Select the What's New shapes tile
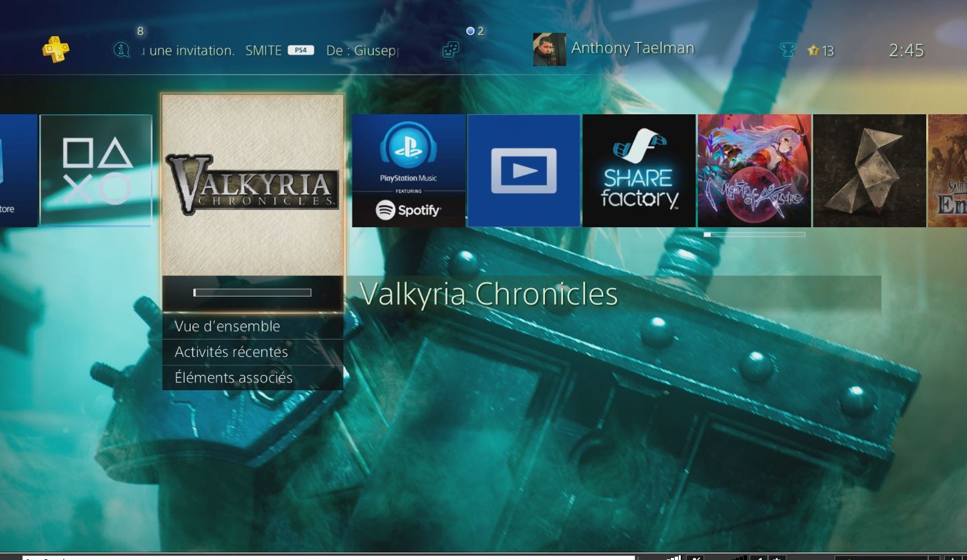The height and width of the screenshot is (560, 967). (x=96, y=170)
